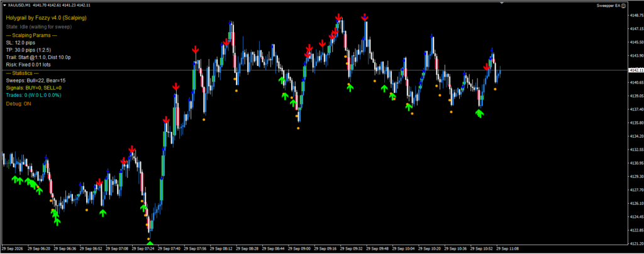The height and width of the screenshot is (254, 644).
Task: Click the green arrow at the chart's lowest point
Action: 150,243
